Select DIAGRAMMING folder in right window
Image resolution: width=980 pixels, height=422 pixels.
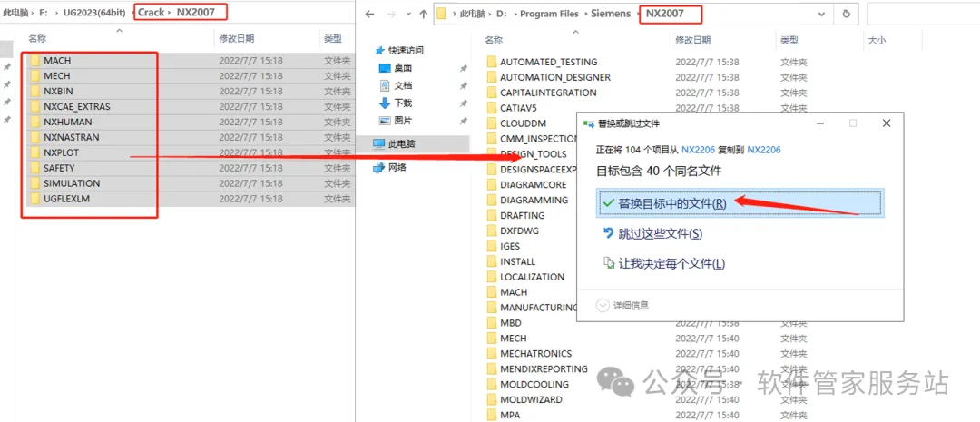(x=534, y=200)
